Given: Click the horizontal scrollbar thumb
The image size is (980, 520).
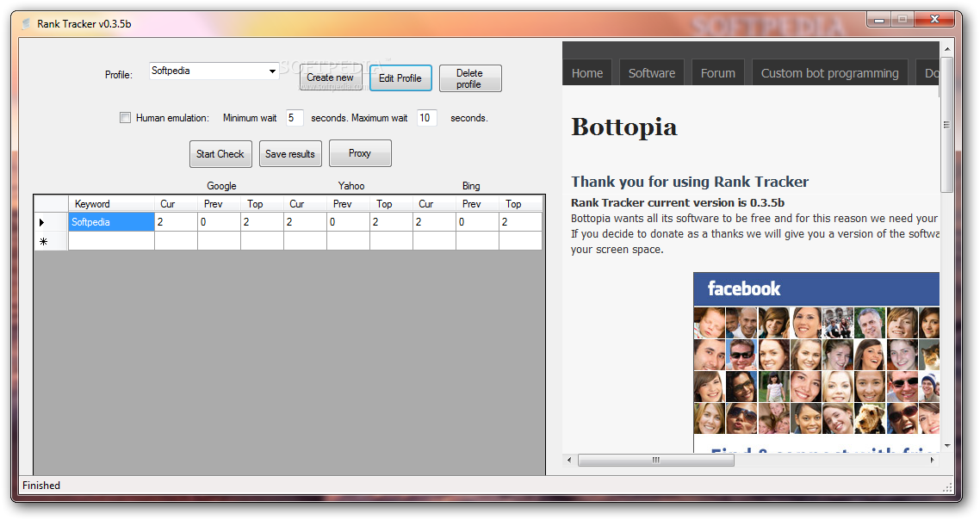Looking at the screenshot, I should (x=655, y=460).
